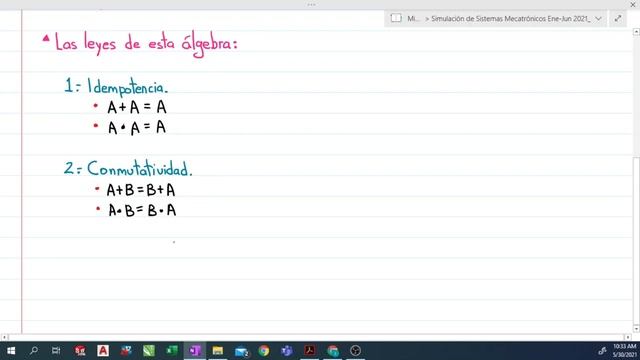Click the heading 'Las leyes de esta álgebra:'
The height and width of the screenshot is (360, 640).
(146, 44)
